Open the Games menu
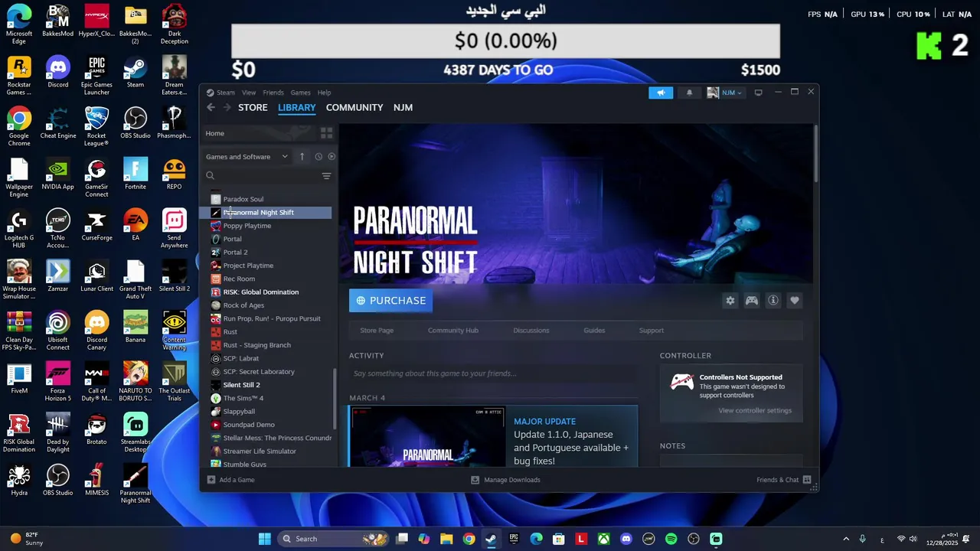The height and width of the screenshot is (551, 980). (x=300, y=93)
